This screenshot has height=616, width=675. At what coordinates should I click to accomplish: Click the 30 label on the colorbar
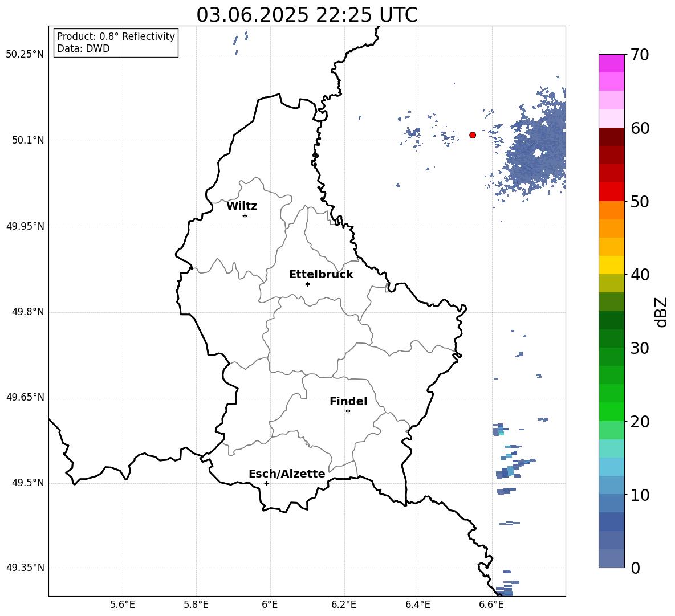pos(640,348)
